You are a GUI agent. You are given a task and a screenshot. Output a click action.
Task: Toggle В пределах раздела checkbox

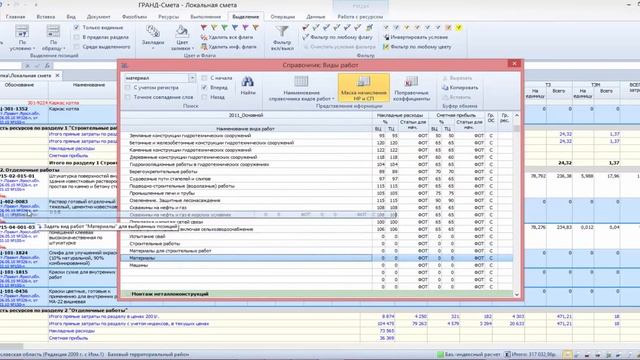(x=76, y=37)
